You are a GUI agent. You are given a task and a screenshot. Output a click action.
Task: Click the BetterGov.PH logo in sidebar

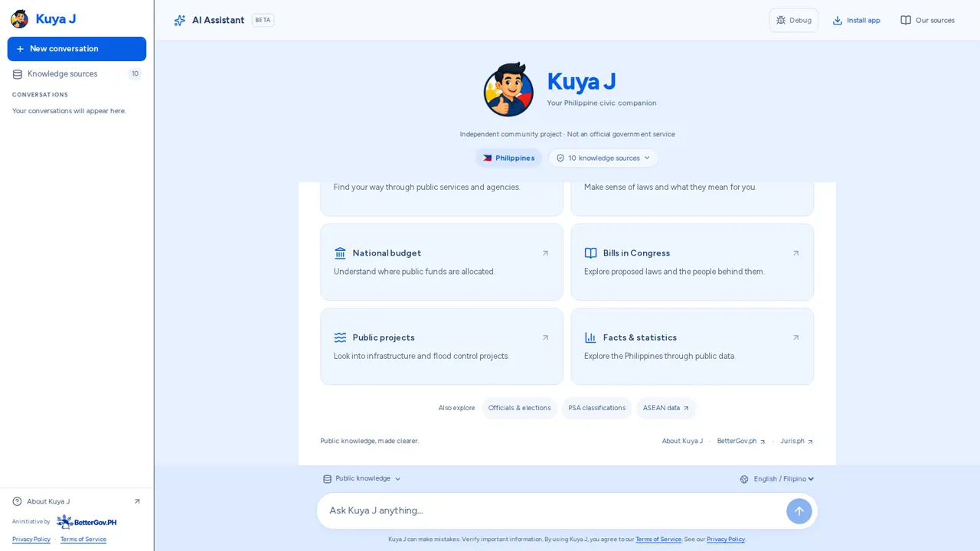[87, 522]
